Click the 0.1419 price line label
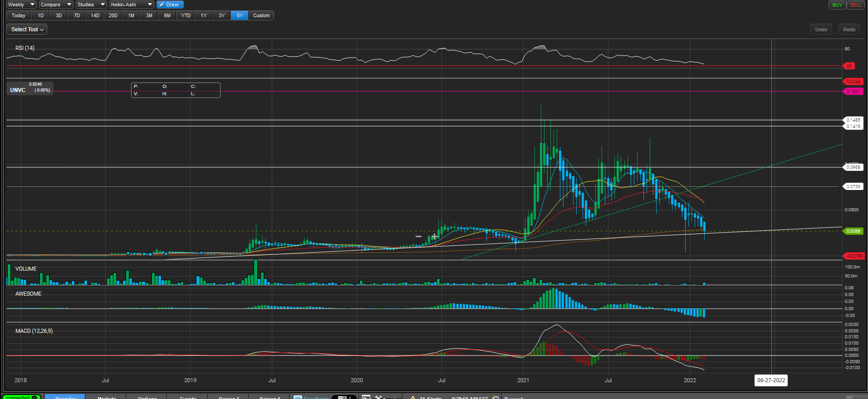The height and width of the screenshot is (399, 868). [x=853, y=127]
